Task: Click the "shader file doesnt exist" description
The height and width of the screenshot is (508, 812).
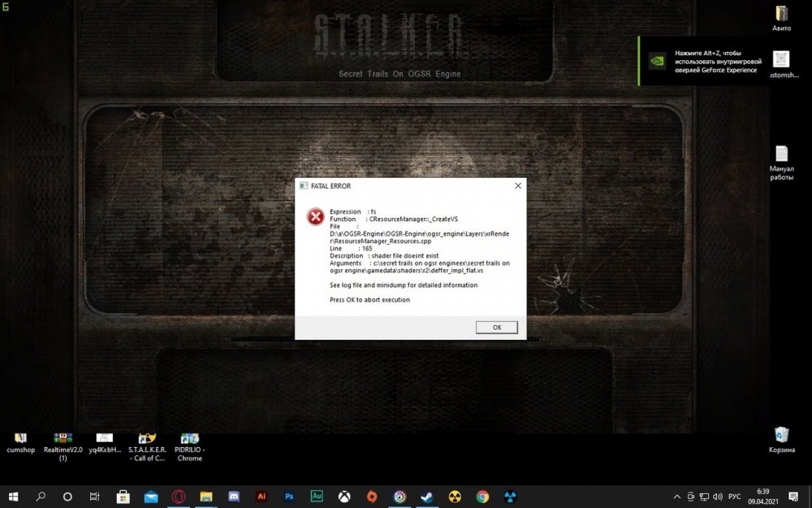Action: [x=405, y=255]
